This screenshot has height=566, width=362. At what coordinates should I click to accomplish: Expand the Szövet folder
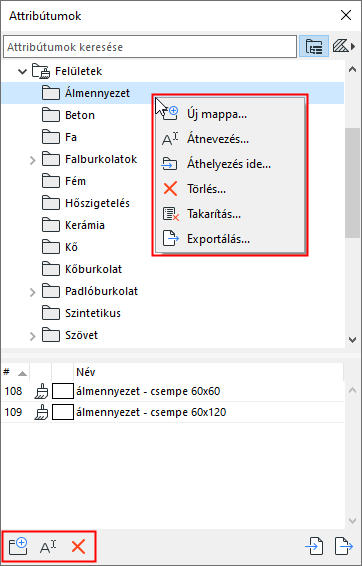click(x=32, y=336)
